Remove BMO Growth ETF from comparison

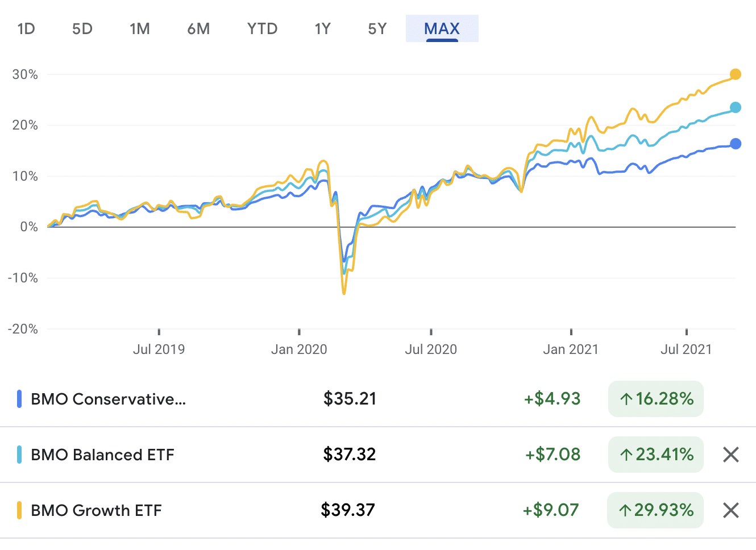[730, 510]
